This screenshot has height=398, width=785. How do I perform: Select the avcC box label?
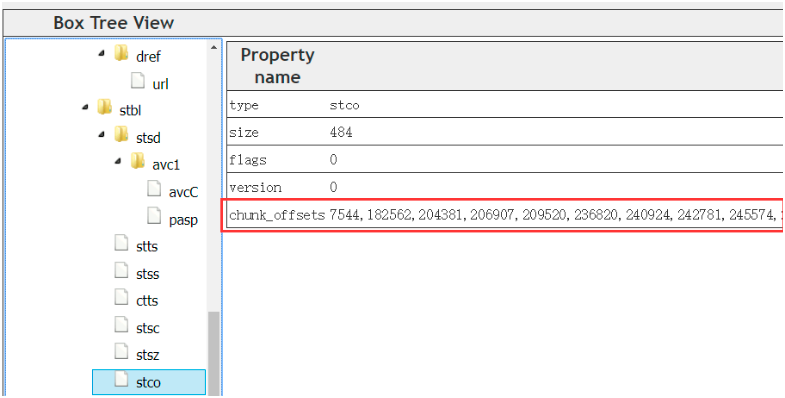tap(183, 192)
